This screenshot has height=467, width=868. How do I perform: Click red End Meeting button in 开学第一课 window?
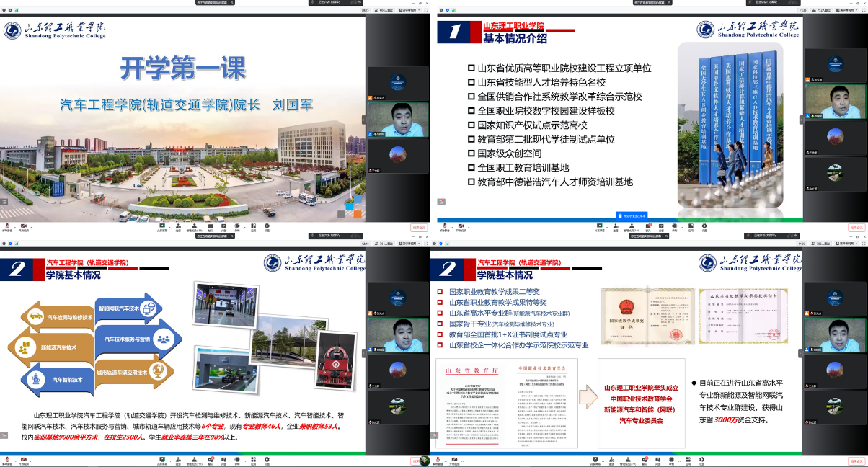point(419,227)
